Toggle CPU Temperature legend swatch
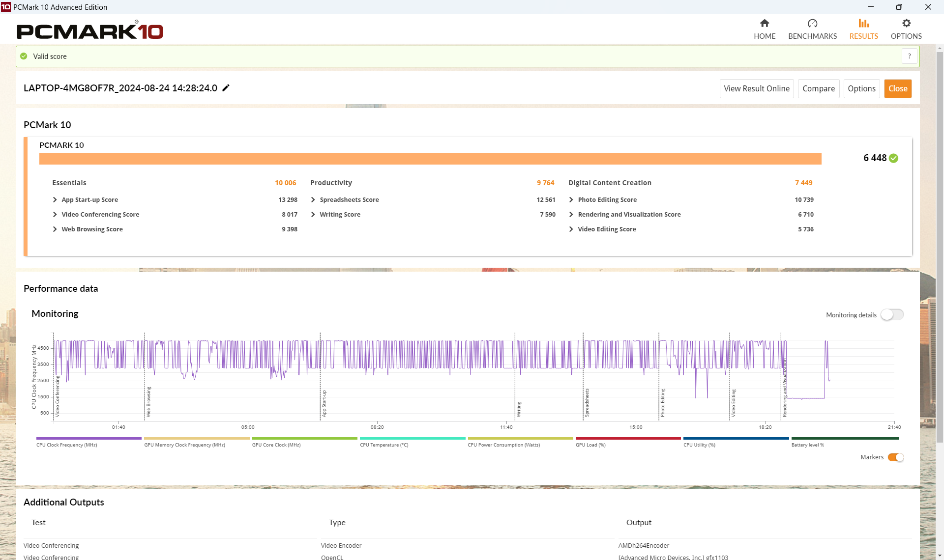The width and height of the screenshot is (944, 560). 413,438
